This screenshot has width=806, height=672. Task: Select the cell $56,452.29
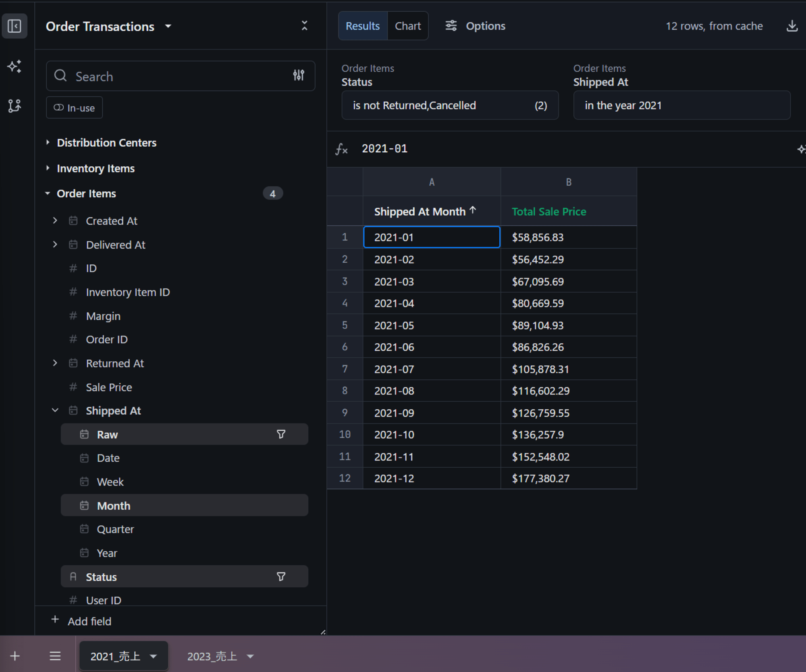point(569,259)
